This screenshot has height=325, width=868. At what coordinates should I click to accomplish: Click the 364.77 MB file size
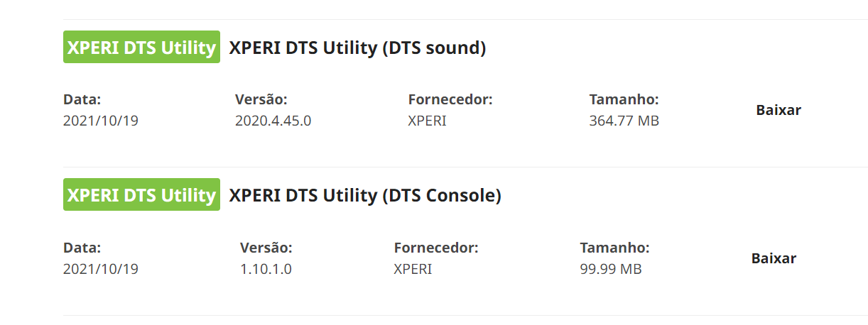[x=624, y=121]
